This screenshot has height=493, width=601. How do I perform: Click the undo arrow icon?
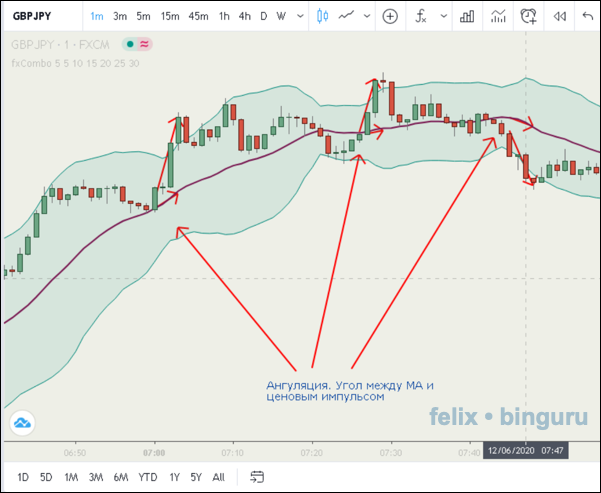tap(589, 16)
